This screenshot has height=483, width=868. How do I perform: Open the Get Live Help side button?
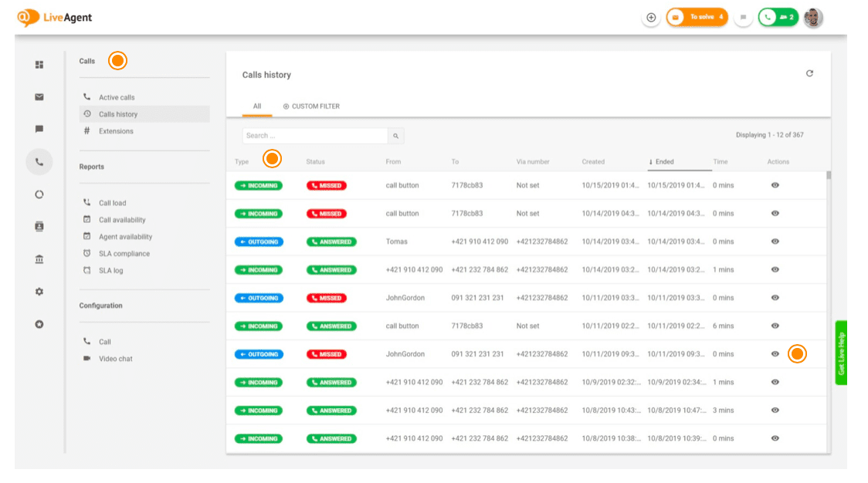[x=841, y=353]
